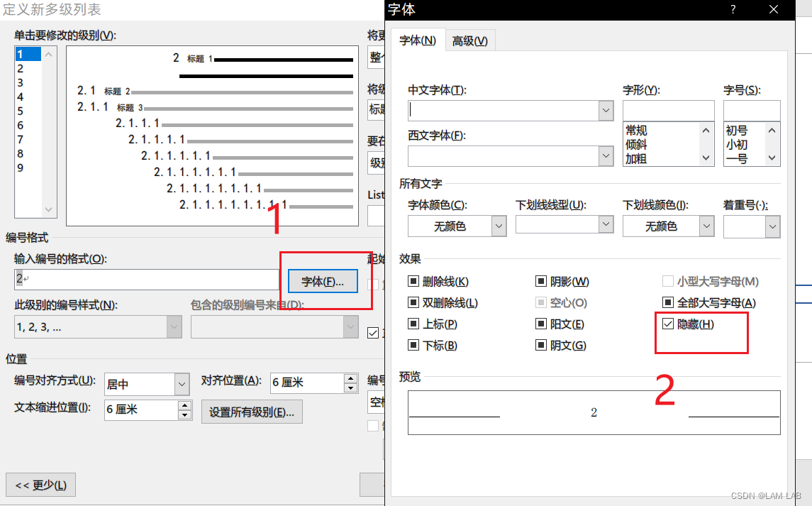812x506 pixels.
Task: Select level 7 in the level list
Action: click(x=28, y=140)
